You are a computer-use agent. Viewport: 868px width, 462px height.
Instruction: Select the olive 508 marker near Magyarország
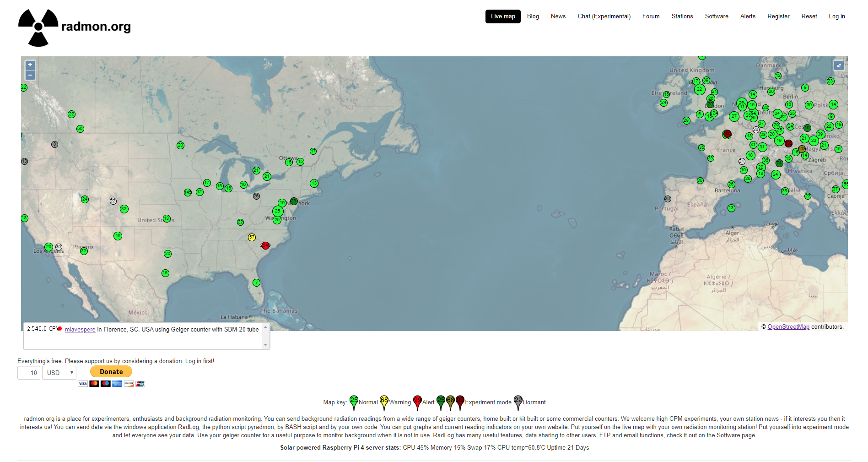tap(802, 149)
